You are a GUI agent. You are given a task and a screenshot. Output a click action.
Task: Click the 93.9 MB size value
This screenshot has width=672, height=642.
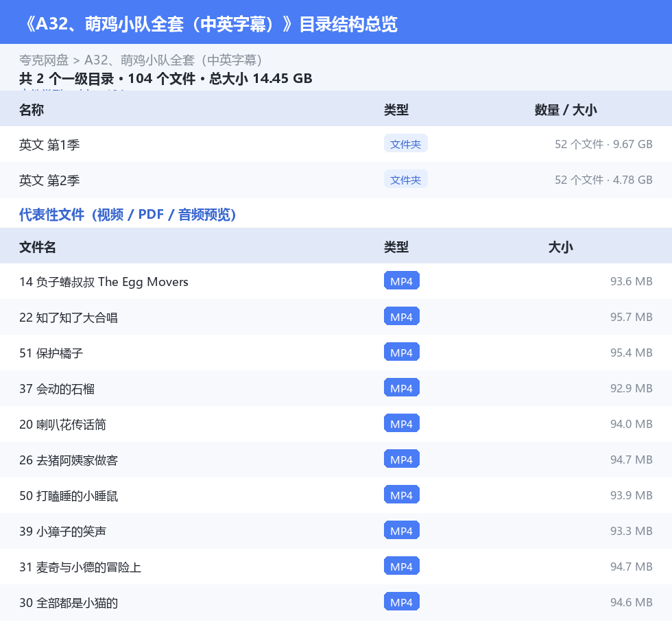tap(632, 495)
